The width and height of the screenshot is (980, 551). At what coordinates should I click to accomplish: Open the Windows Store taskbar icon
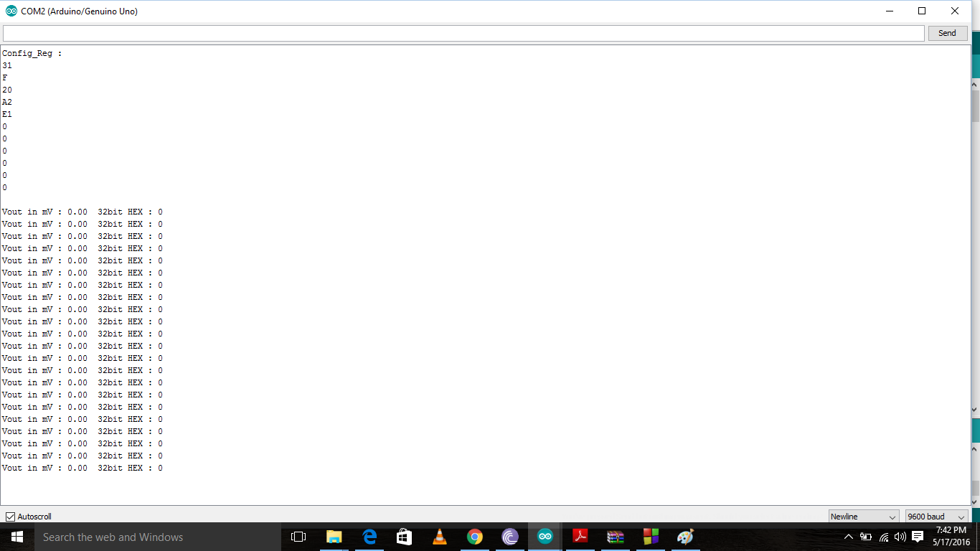click(405, 537)
